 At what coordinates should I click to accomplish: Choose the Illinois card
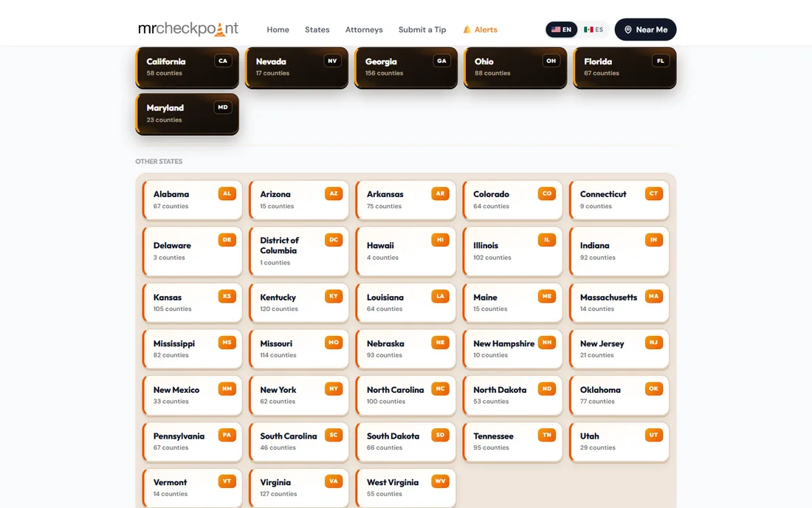[512, 251]
